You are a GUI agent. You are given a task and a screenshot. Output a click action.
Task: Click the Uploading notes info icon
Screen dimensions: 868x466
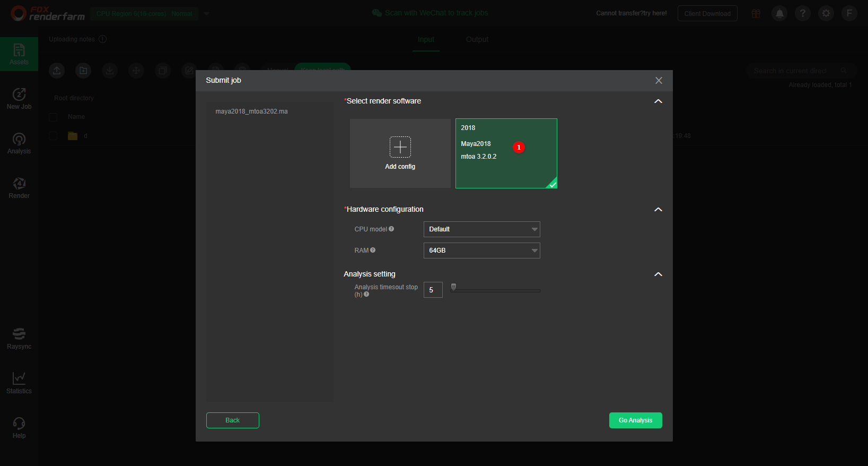(x=103, y=39)
